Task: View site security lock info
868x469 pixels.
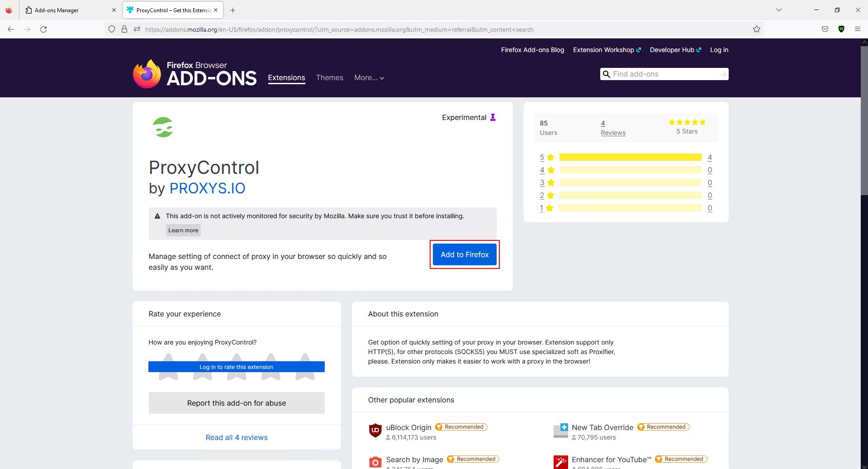Action: [x=124, y=29]
